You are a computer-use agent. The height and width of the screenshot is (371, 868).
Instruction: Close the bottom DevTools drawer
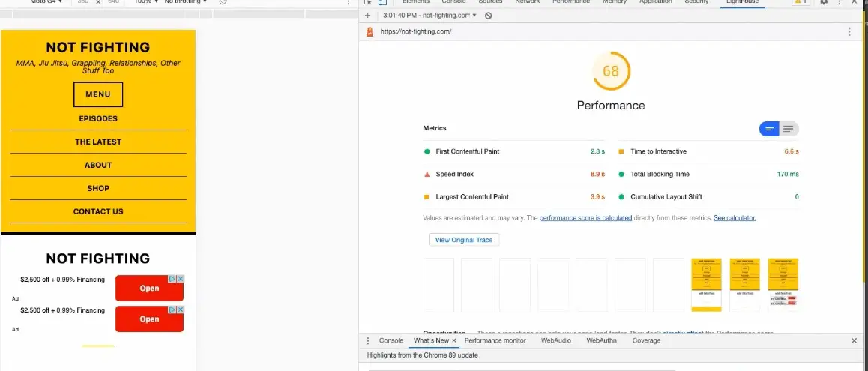point(854,340)
